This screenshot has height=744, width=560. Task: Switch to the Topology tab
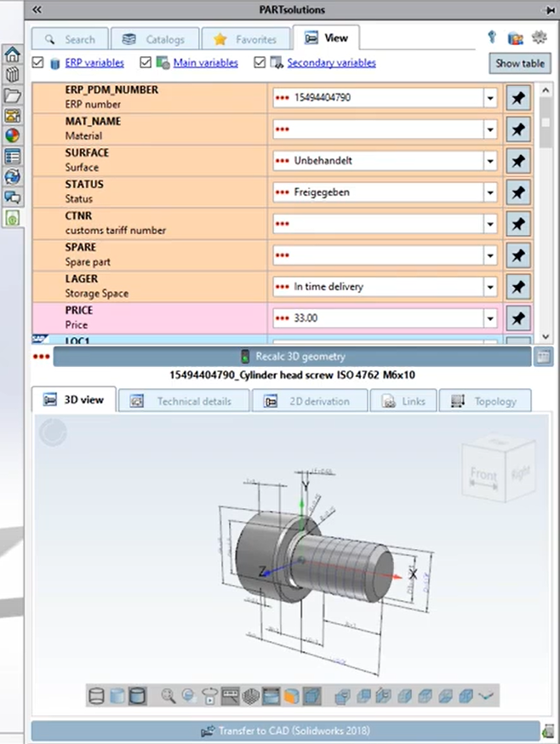pos(485,401)
